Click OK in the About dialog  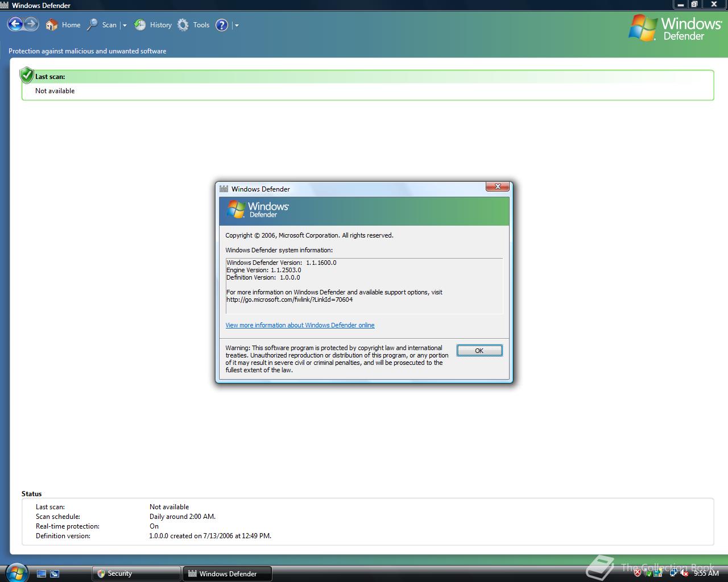[x=479, y=351]
